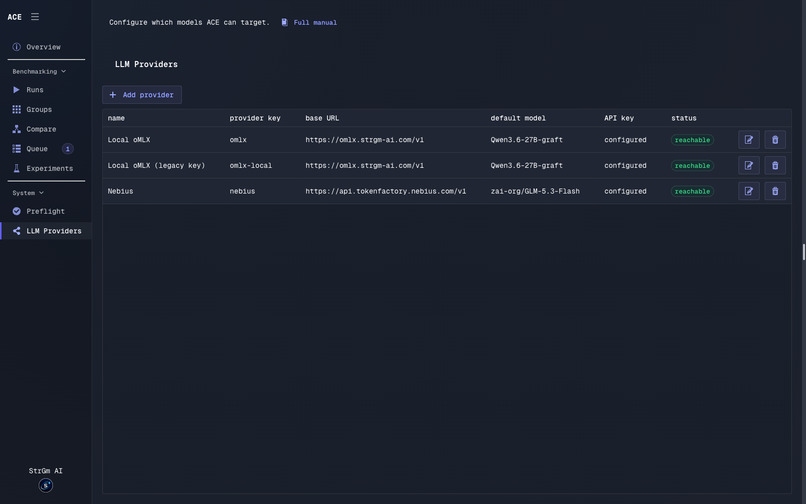Click the Preflight checkmark icon
The height and width of the screenshot is (504, 806).
(x=16, y=211)
